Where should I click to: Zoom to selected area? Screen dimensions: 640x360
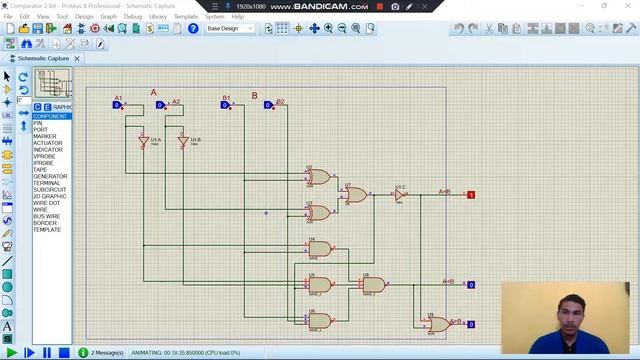click(x=370, y=29)
